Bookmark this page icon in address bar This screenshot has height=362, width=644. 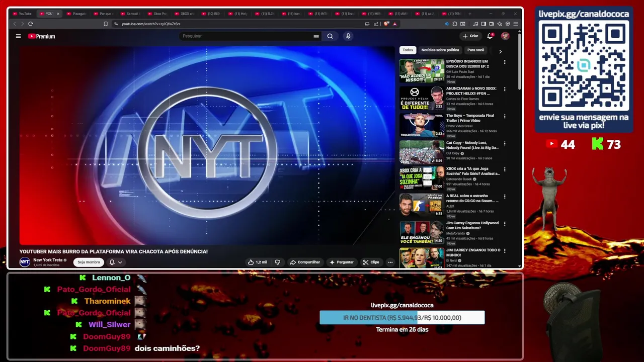[105, 24]
